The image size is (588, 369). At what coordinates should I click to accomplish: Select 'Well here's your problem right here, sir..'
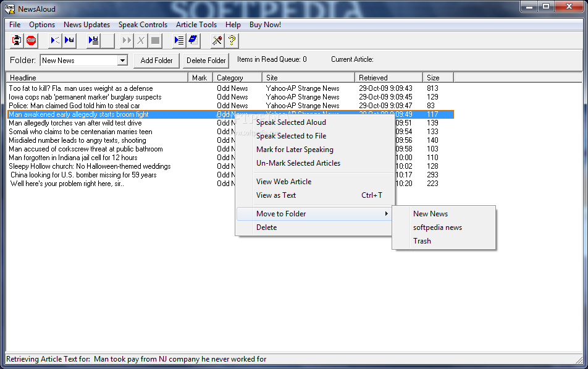tap(67, 183)
